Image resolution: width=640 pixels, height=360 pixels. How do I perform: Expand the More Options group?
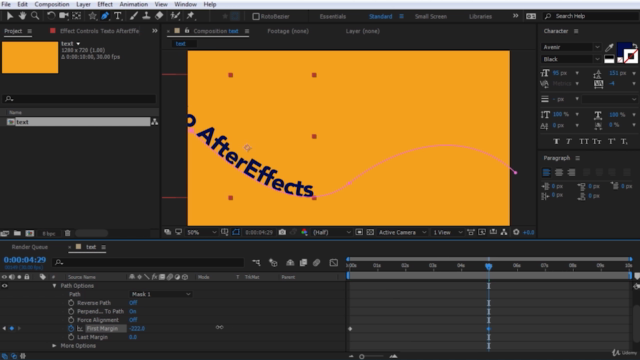(54, 346)
